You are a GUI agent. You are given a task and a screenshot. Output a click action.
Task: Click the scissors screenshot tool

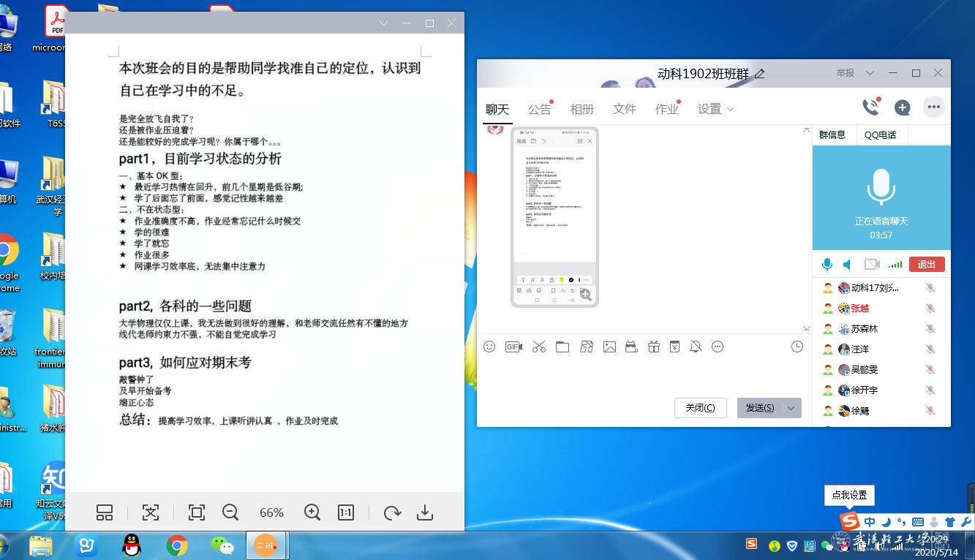pos(539,347)
